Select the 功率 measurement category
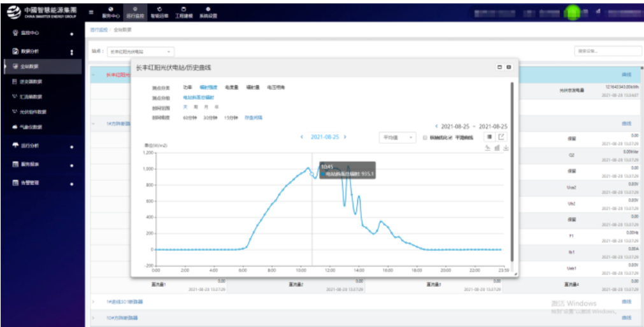The width and height of the screenshot is (644, 327). (187, 87)
